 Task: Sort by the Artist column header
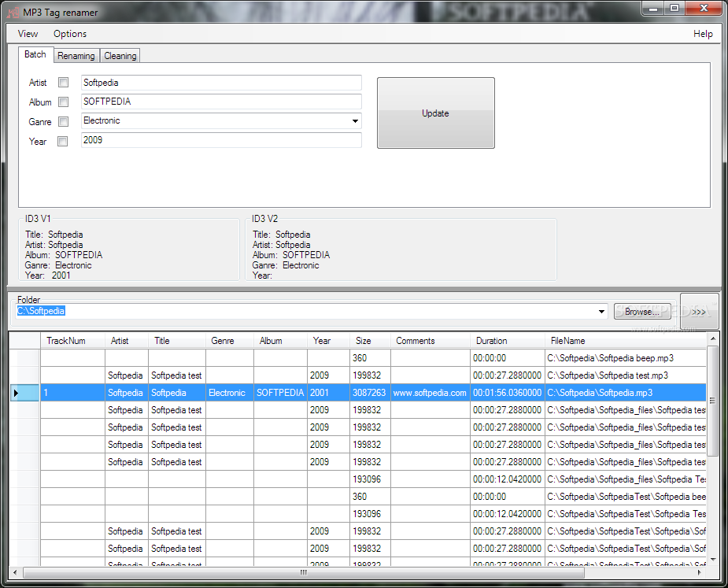[x=127, y=341]
